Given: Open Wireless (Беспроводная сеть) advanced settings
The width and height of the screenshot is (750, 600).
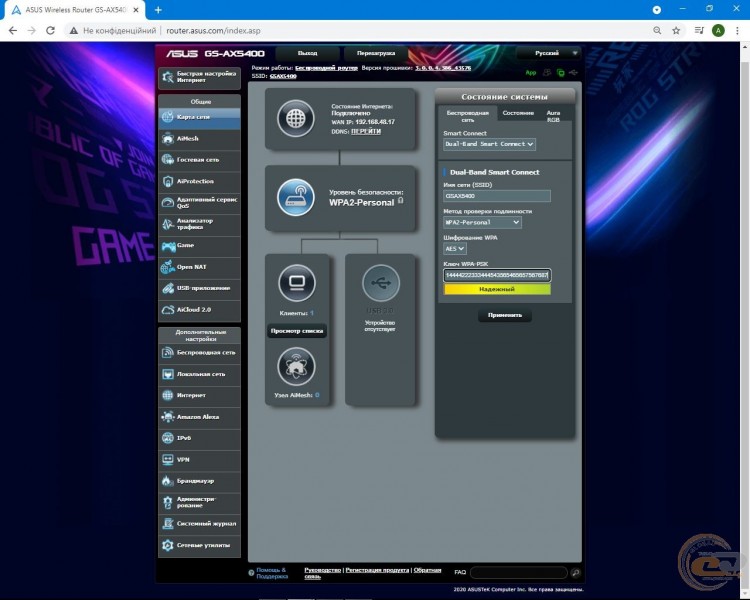Looking at the screenshot, I should coord(199,353).
